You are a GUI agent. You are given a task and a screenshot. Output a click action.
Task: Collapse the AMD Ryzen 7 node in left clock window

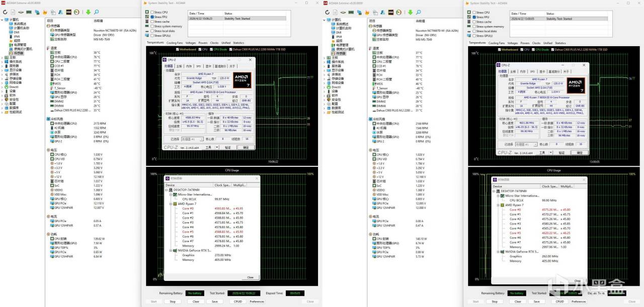(170, 203)
